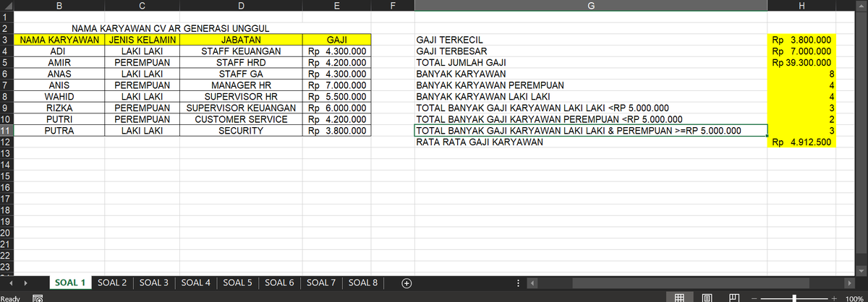Select RIZKA salary Rp 6.000.000
868x302 pixels.
click(x=338, y=108)
